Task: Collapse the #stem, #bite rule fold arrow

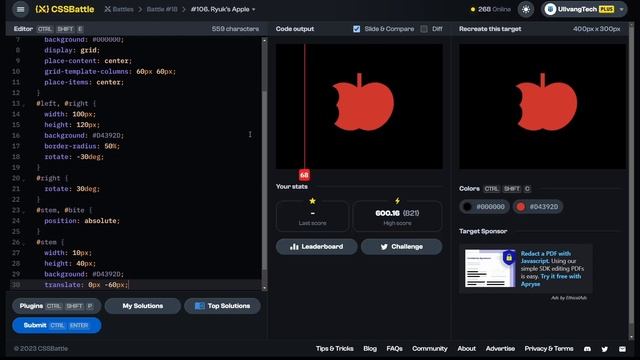Action: coord(23,211)
